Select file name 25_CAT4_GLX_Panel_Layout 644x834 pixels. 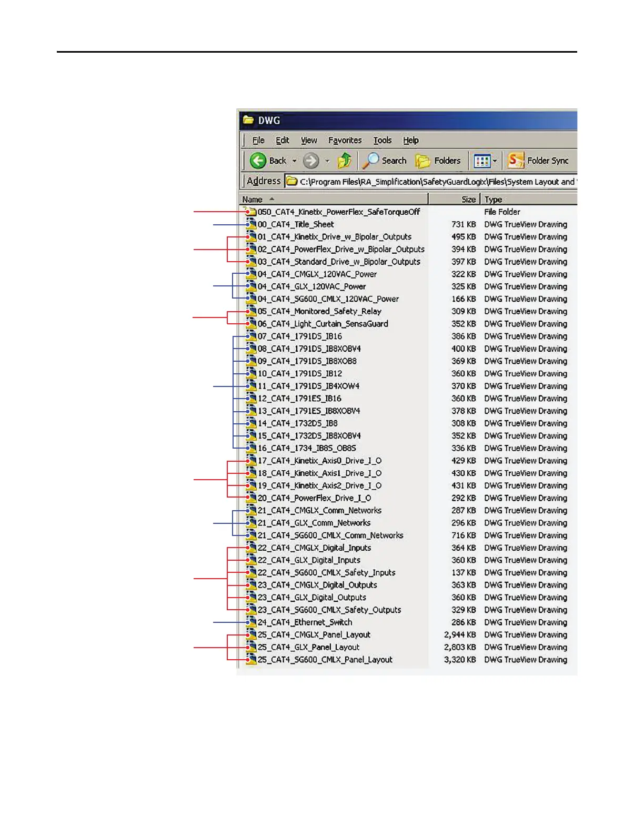[309, 648]
